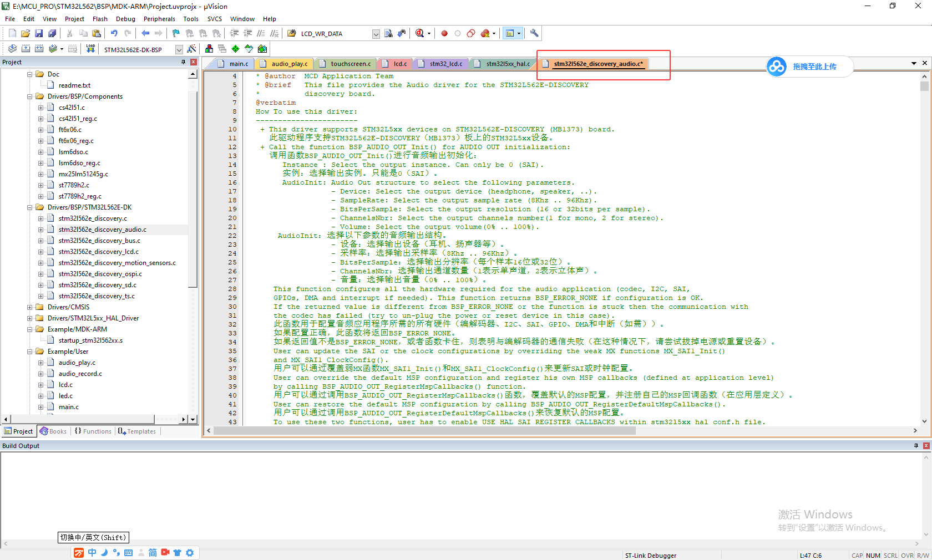
Task: Open the SVCS menu
Action: click(215, 19)
